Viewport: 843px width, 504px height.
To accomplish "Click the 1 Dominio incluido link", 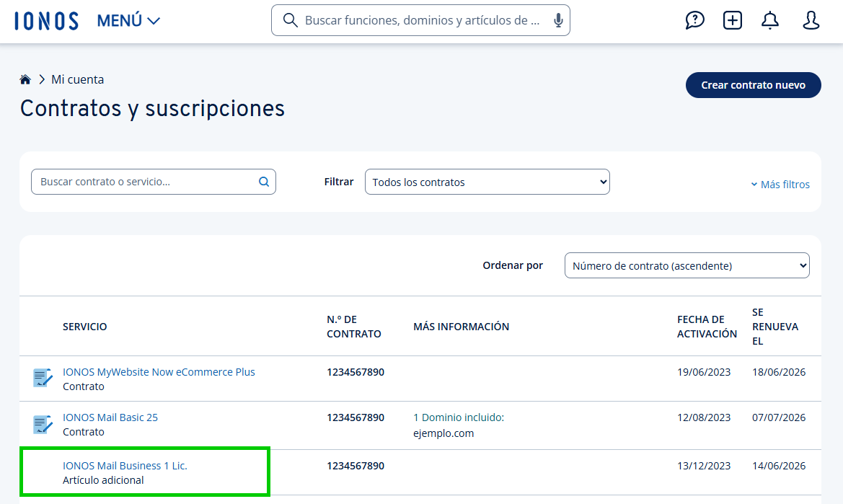I will [459, 417].
